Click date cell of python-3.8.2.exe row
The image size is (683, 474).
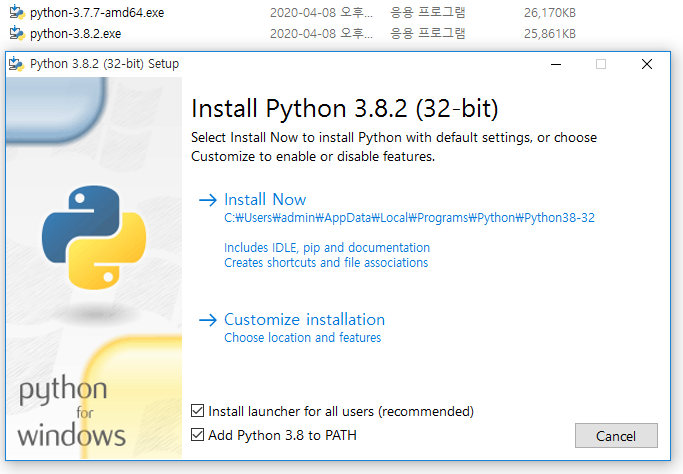coord(321,34)
